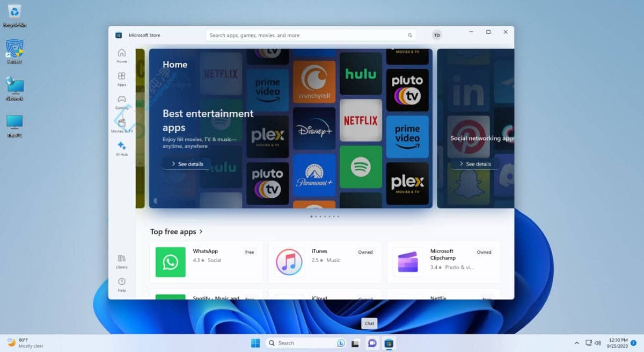The image size is (644, 352).
Task: Select the first carousel page dot
Action: 311,217
